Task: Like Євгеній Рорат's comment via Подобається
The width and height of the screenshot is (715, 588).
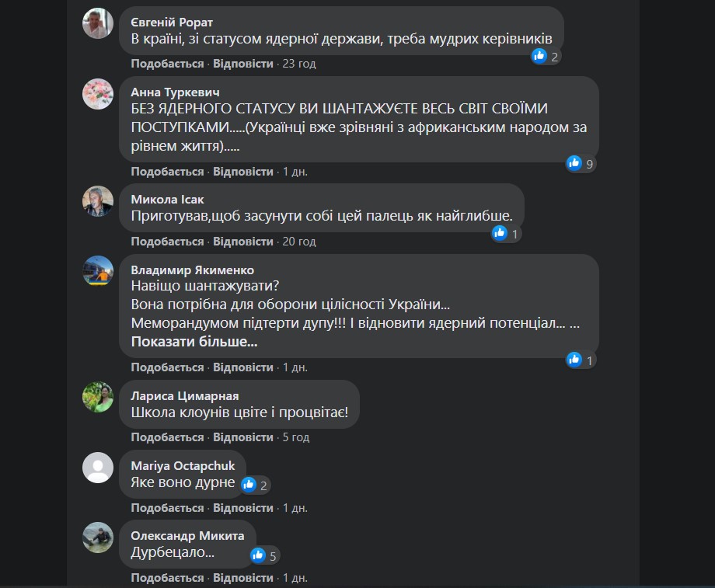Action: coord(167,64)
